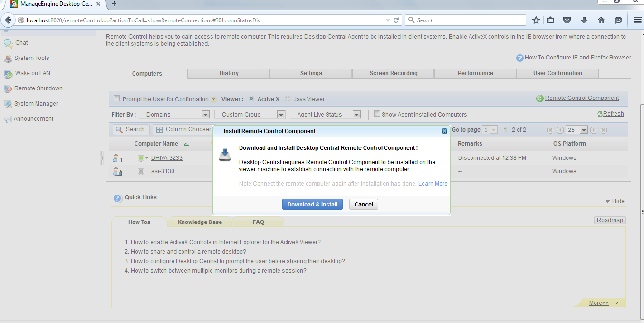
Task: Collapse the left sidebar handle
Action: pos(101,158)
